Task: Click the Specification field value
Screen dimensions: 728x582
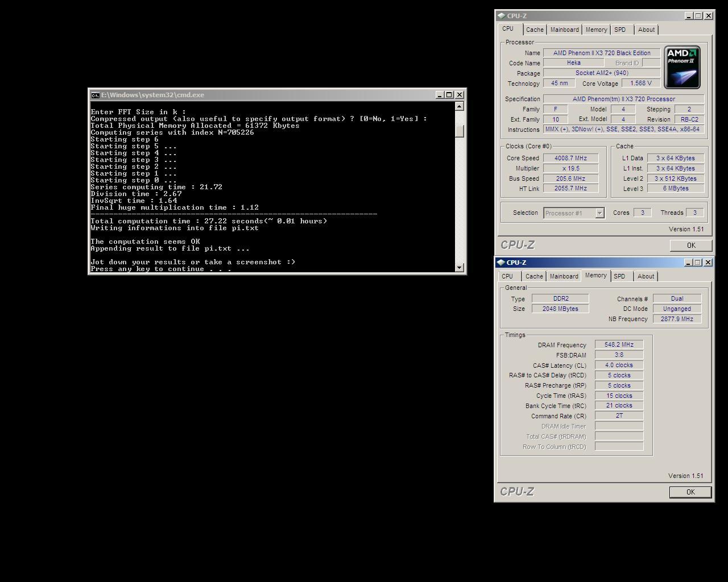Action: [x=624, y=99]
